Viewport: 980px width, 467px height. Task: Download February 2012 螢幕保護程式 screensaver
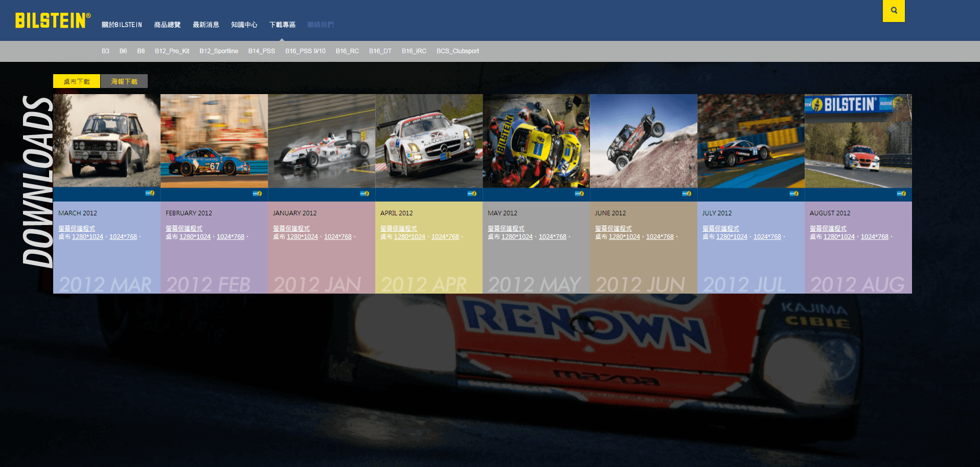pos(184,229)
